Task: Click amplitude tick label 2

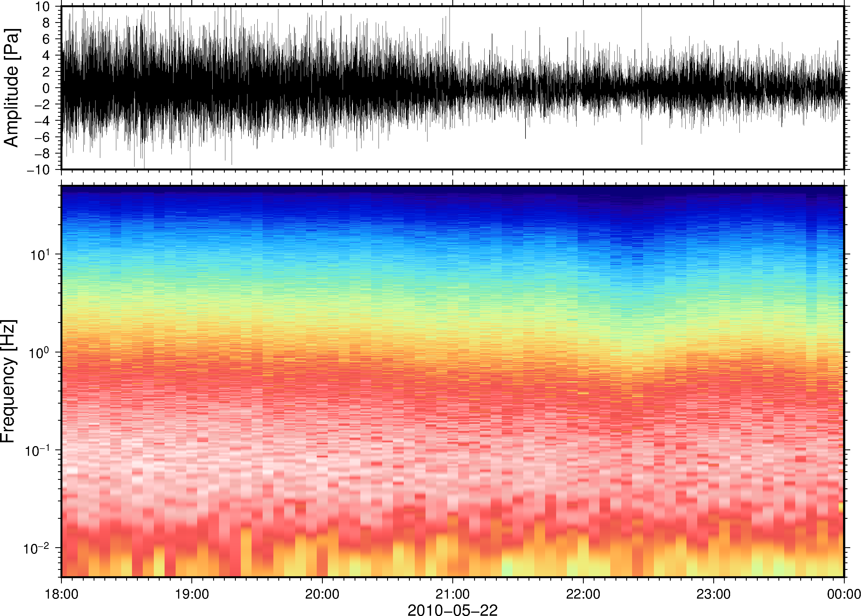Action: point(46,72)
